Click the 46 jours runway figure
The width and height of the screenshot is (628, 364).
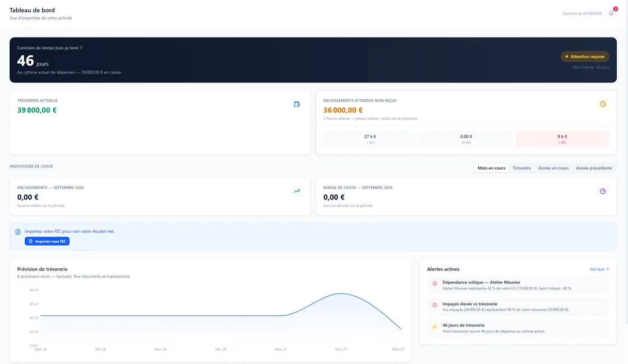[x=33, y=61]
